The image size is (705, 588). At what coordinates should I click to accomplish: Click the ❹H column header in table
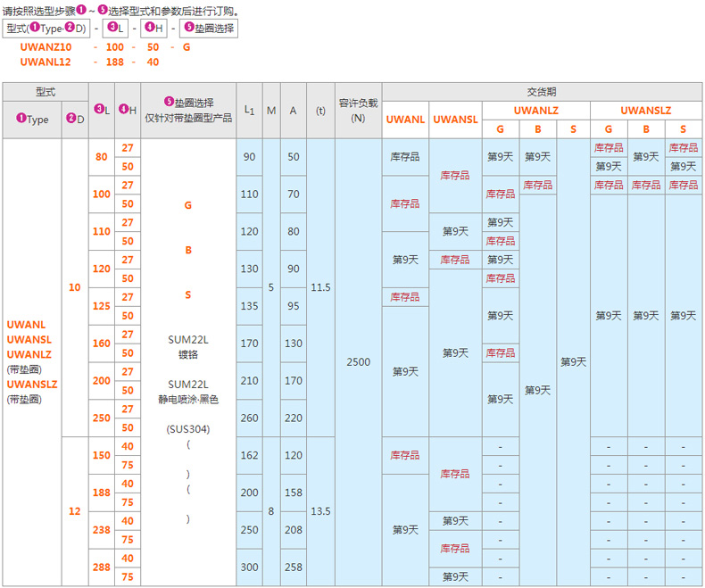[128, 110]
